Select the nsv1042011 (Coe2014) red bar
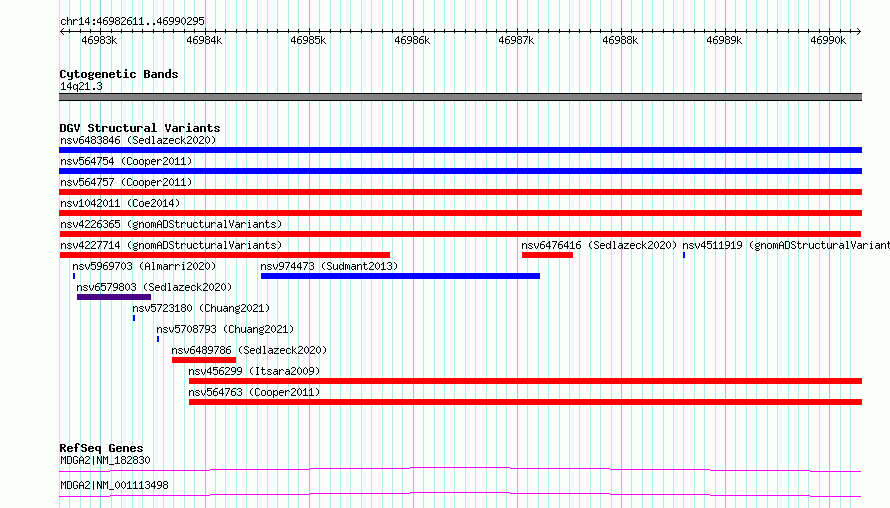The height and width of the screenshot is (508, 890). click(x=460, y=213)
